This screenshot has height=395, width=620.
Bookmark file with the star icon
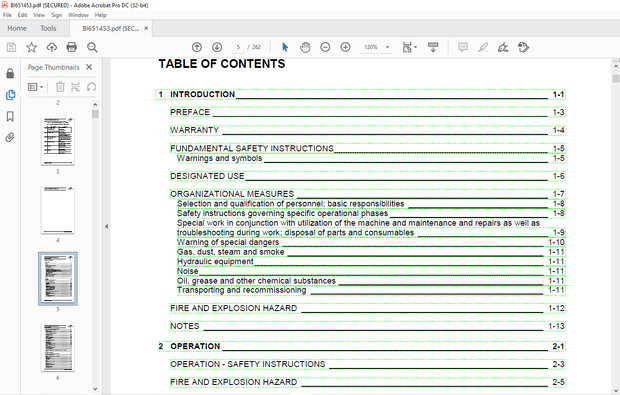[32, 47]
